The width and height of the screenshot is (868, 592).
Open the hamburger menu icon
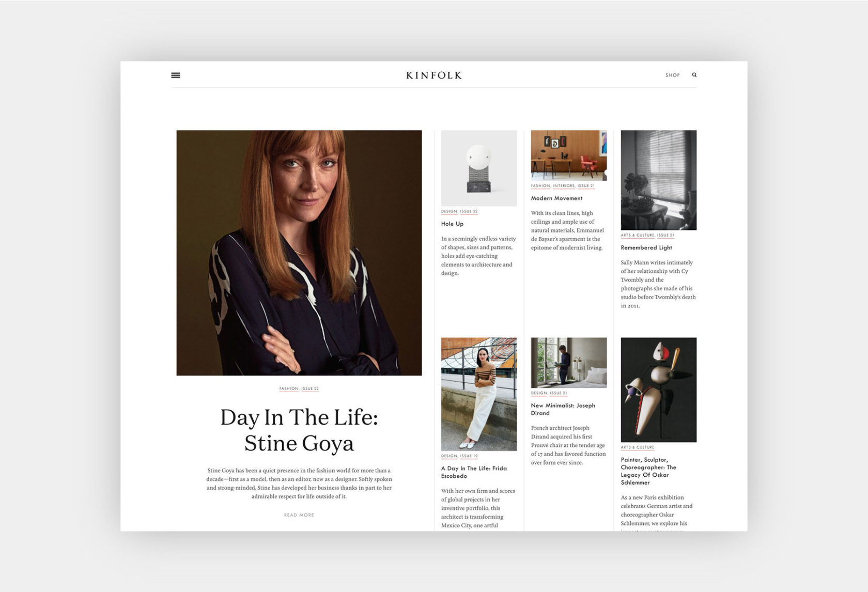pyautogui.click(x=176, y=75)
